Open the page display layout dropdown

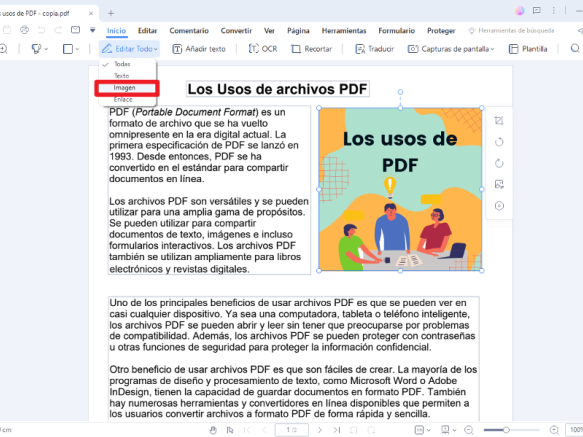pos(448,430)
